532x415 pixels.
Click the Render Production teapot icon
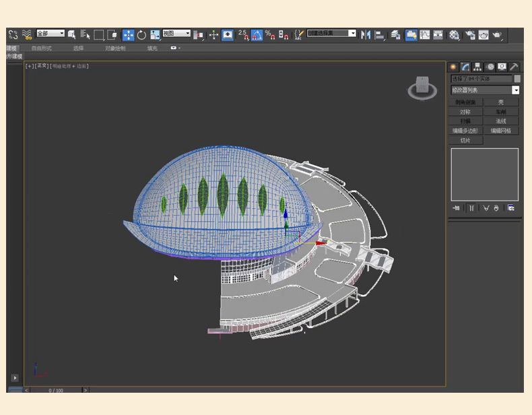497,34
